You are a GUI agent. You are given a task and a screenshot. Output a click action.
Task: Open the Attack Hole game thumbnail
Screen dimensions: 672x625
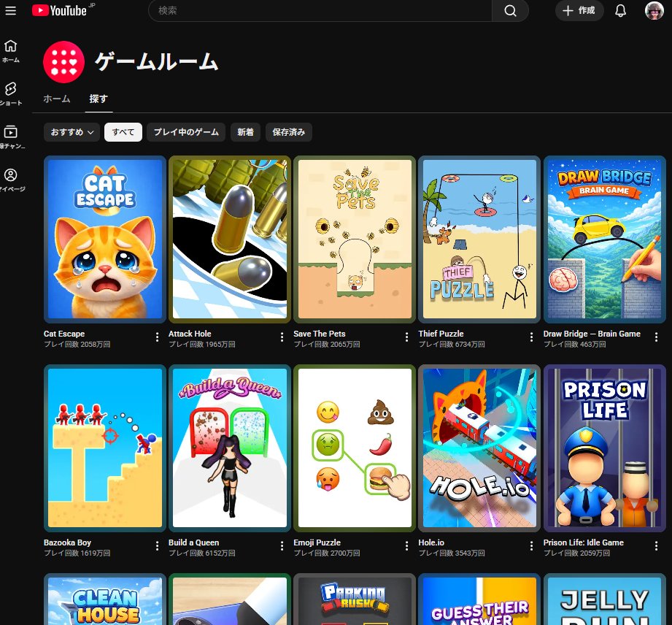coord(230,239)
